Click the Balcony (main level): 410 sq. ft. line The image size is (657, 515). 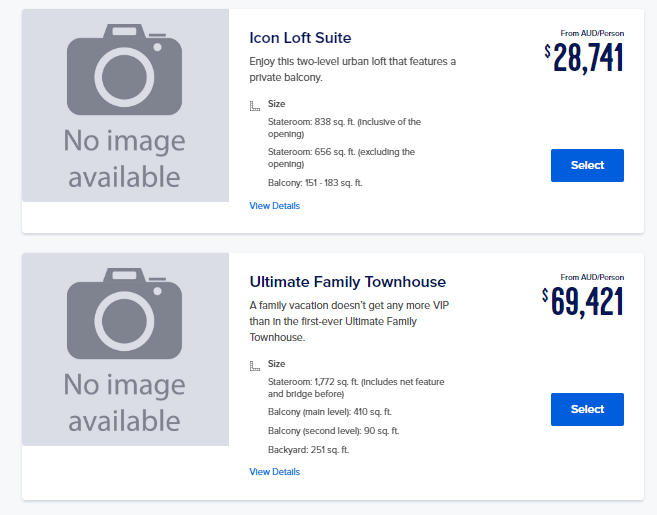[x=329, y=412]
